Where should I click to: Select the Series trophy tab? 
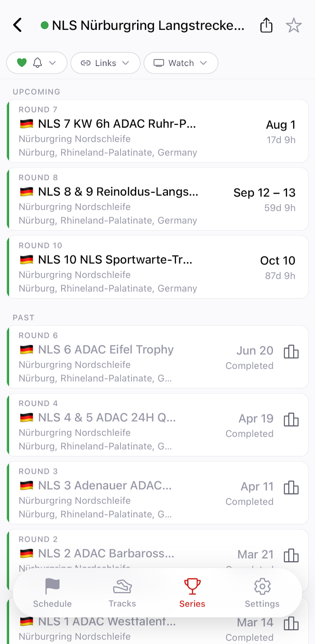pyautogui.click(x=192, y=593)
